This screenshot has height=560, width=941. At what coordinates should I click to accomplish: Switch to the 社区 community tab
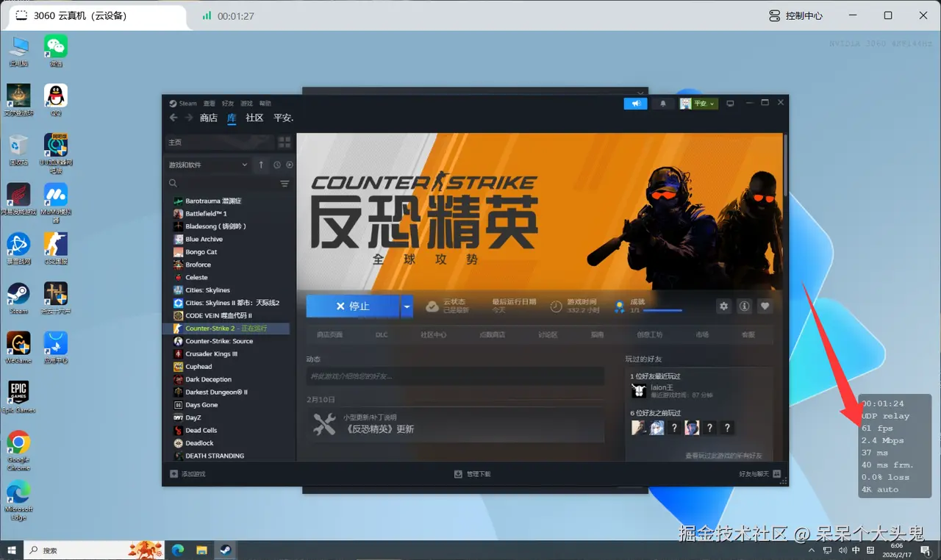click(254, 118)
